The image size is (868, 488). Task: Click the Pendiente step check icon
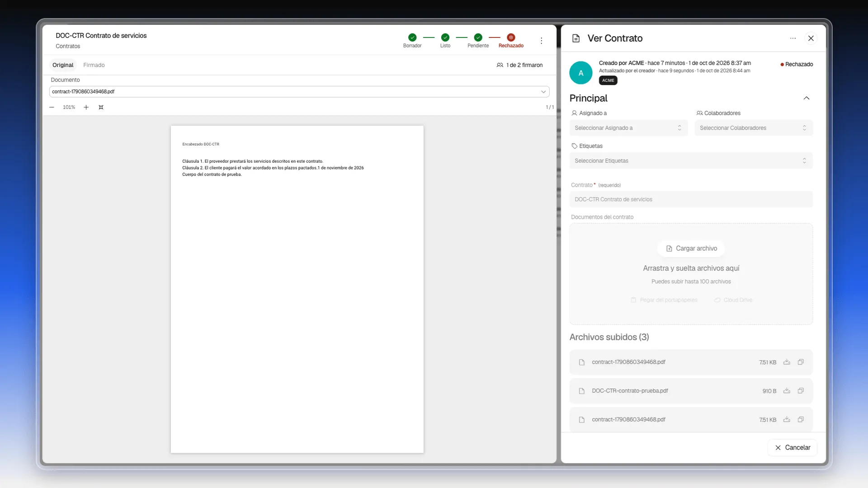(x=478, y=38)
